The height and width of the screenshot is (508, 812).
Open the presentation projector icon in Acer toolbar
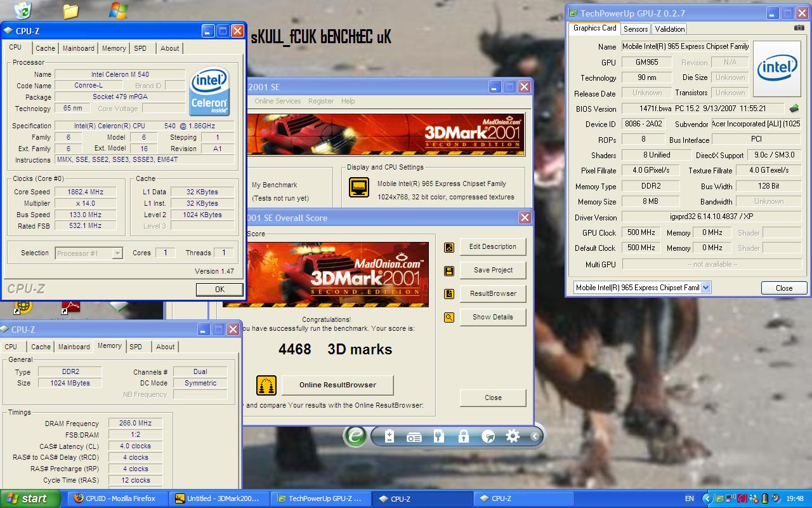(x=414, y=436)
